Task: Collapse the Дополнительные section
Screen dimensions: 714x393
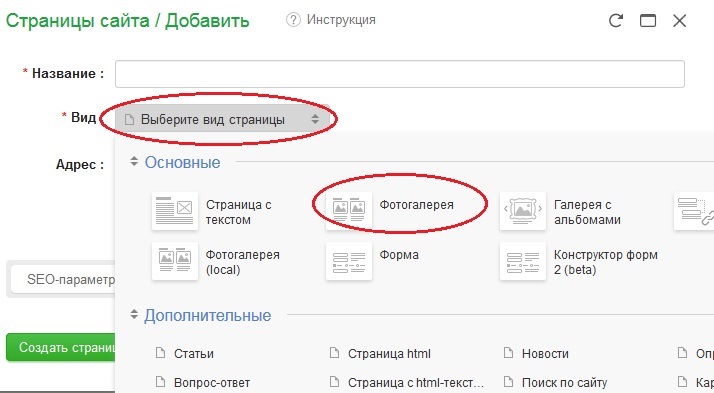Action: coord(134,314)
